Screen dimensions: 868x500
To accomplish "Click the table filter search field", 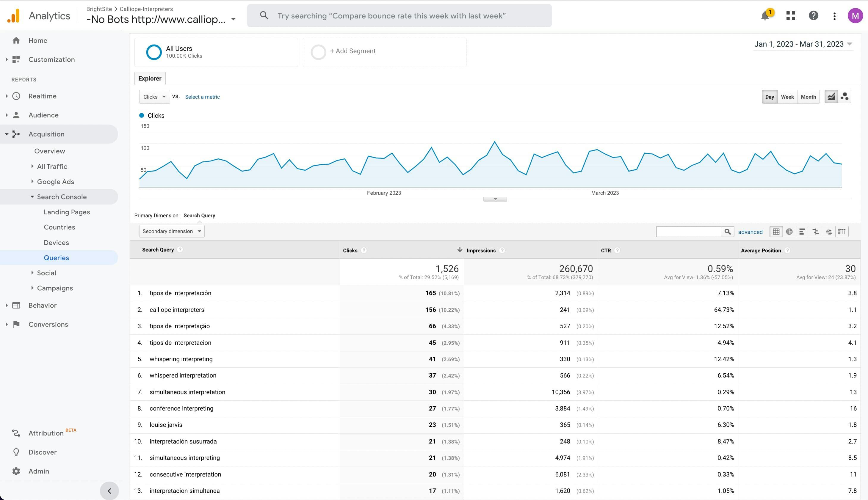I will (688, 232).
